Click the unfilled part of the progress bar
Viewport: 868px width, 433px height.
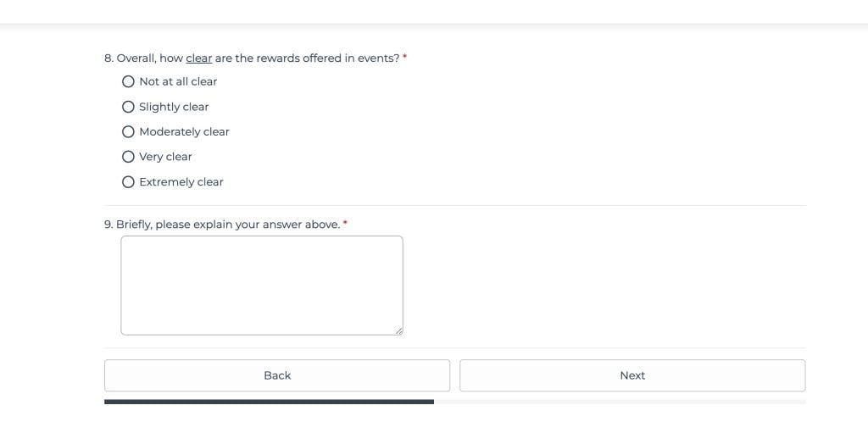point(619,402)
